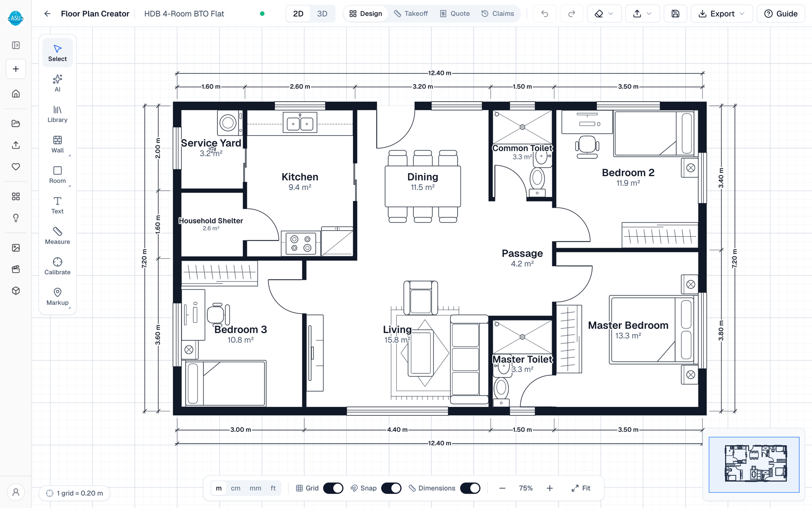Toggle the sidebar panel icon
Image resolution: width=812 pixels, height=508 pixels.
point(16,45)
